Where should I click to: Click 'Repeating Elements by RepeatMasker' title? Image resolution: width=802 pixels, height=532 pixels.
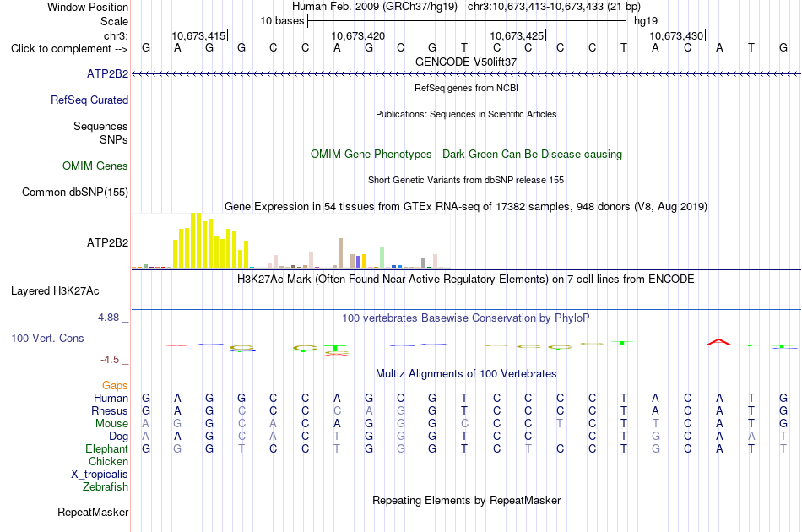click(467, 500)
